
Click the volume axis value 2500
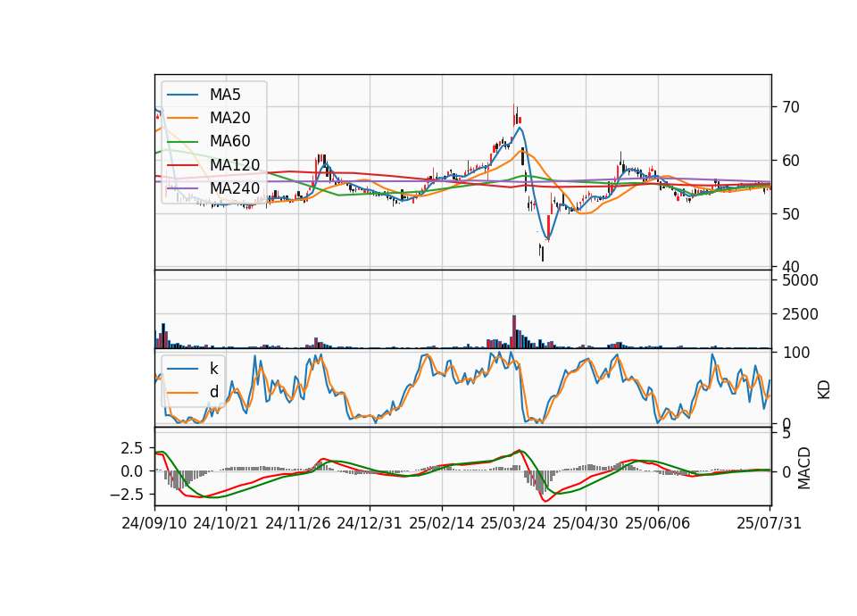coord(800,314)
